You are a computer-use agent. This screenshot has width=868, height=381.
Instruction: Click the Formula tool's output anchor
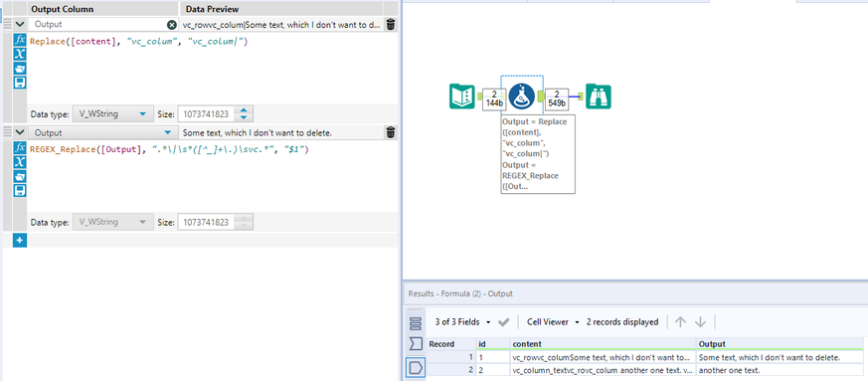[x=541, y=96]
